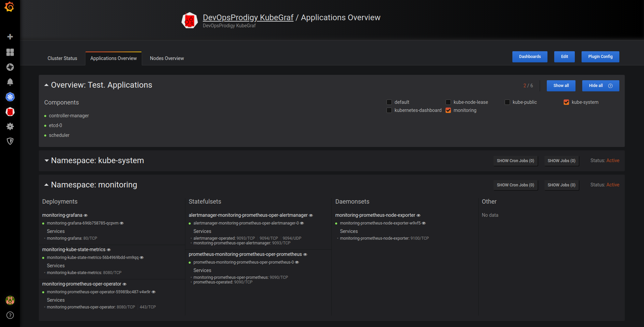Viewport: 644px width, 327px height.
Task: Click the Show all button
Action: tap(561, 86)
